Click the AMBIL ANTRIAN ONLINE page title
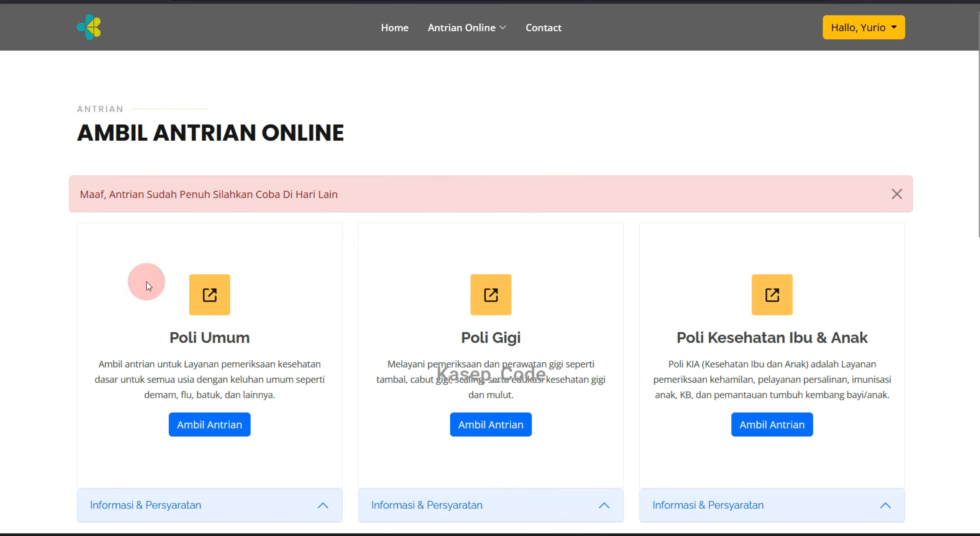The image size is (980, 536). point(210,133)
